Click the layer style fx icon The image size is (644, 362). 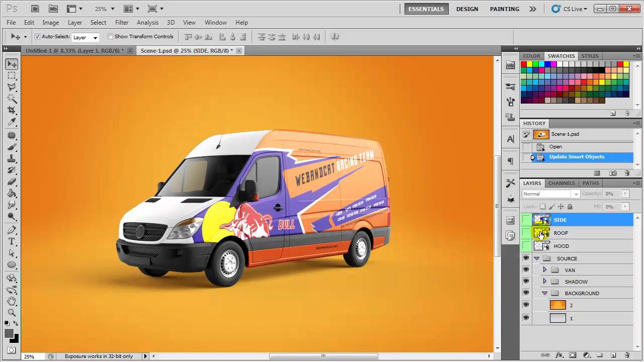(559, 355)
